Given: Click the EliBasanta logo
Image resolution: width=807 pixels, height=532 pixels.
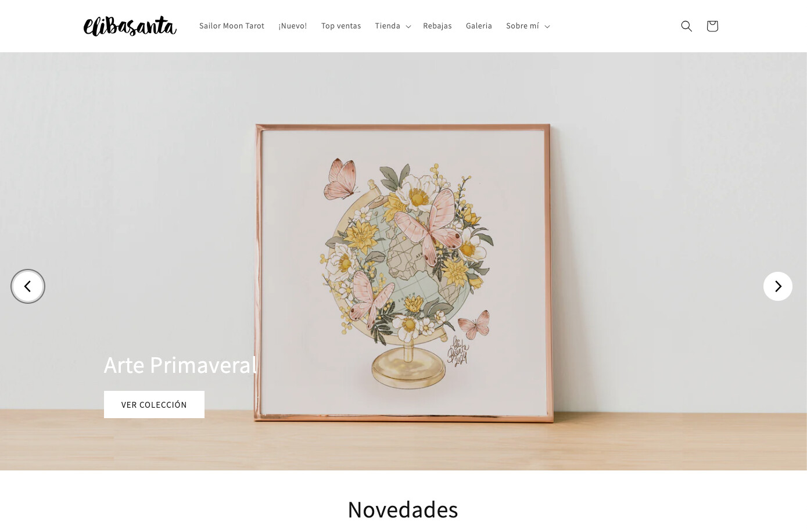Looking at the screenshot, I should pos(130,26).
